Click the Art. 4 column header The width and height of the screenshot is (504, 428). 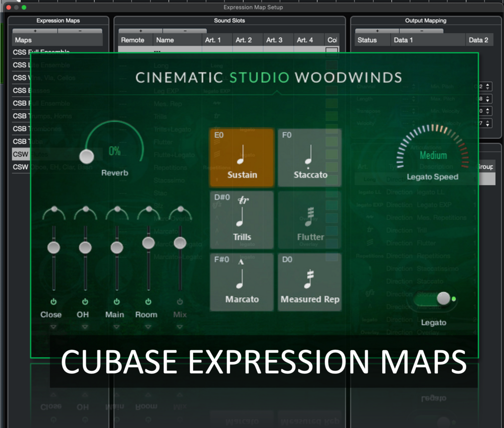click(308, 40)
